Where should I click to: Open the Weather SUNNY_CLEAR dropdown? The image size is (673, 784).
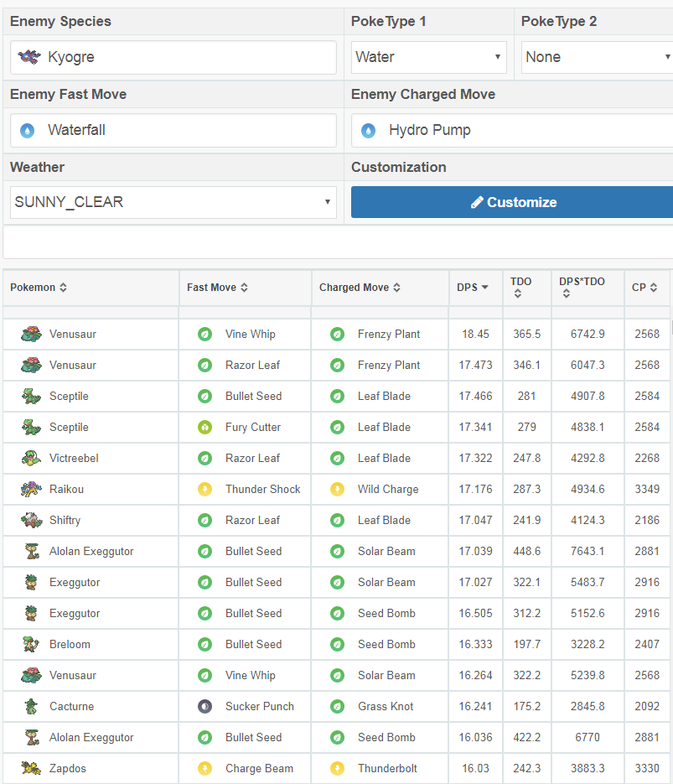173,202
